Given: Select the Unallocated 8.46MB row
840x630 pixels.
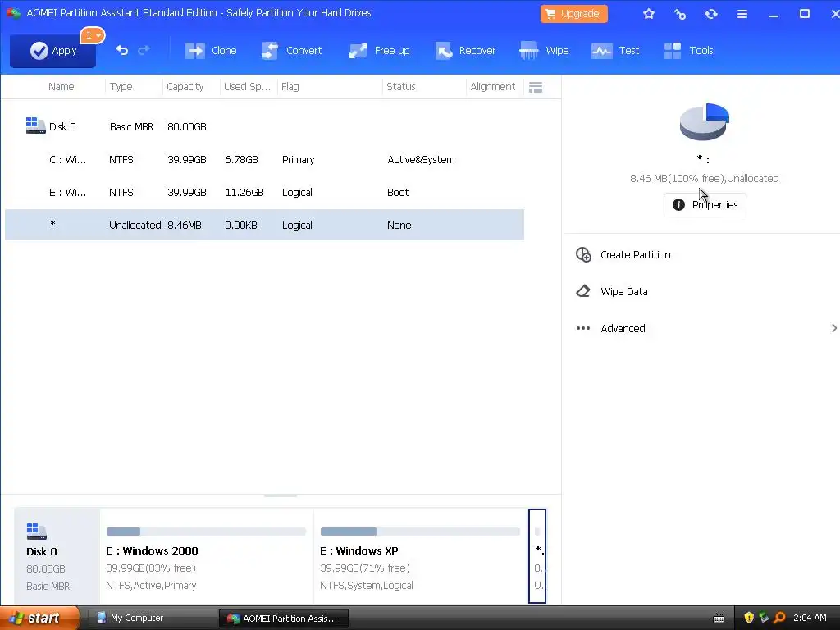Looking at the screenshot, I should (x=264, y=225).
